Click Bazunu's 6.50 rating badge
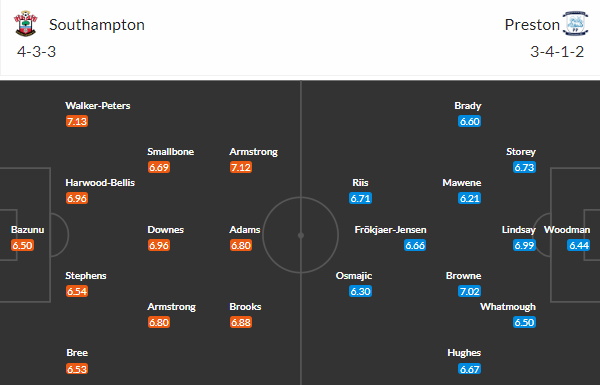The width and height of the screenshot is (600, 385). pos(22,245)
